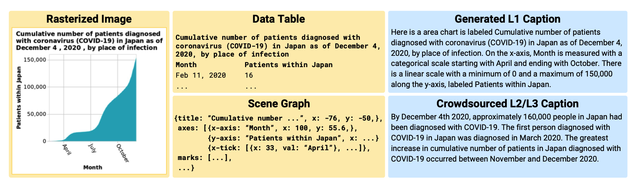Click the October x-axis tick label
644x192 pixels.
[123, 153]
